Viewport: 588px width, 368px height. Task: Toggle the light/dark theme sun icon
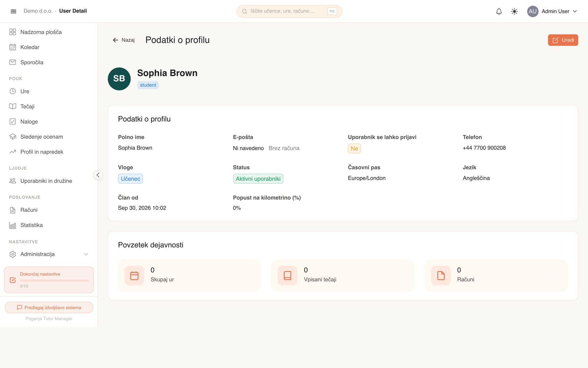[514, 11]
